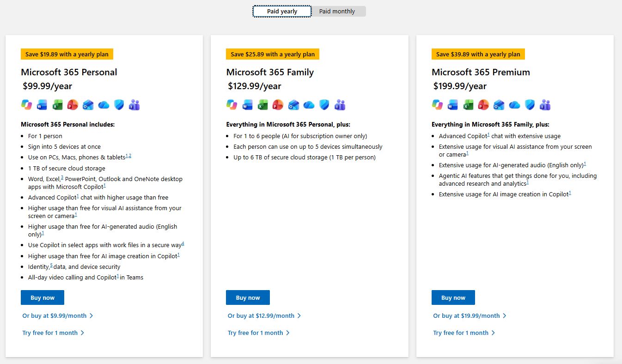Image resolution: width=622 pixels, height=364 pixels.
Task: Click 'Save $25.89 with a yearly plan' badge
Action: [x=273, y=54]
